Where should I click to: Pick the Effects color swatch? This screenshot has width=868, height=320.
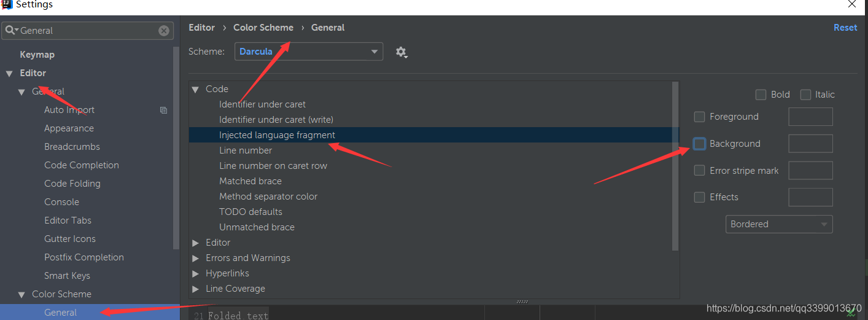(810, 197)
